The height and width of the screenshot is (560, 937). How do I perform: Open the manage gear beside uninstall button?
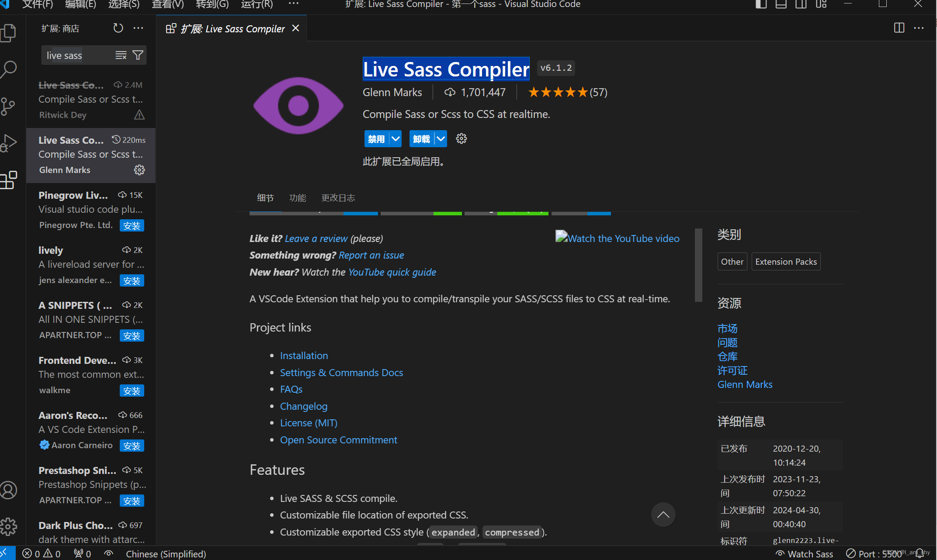tap(462, 139)
